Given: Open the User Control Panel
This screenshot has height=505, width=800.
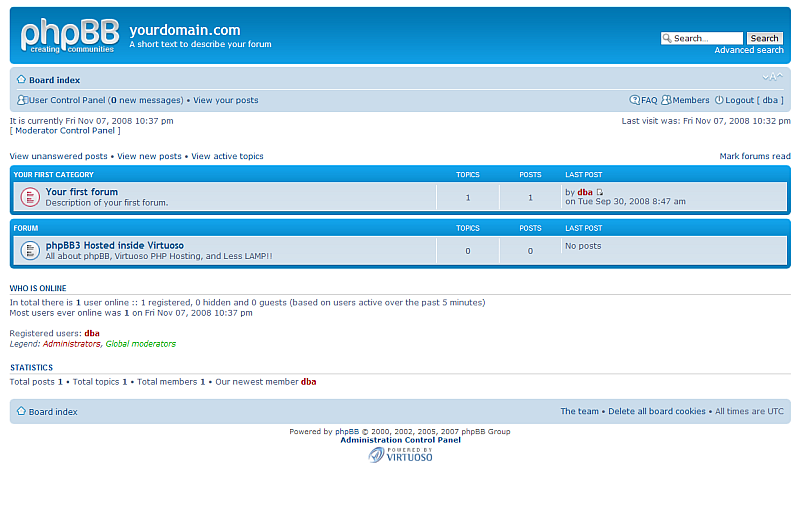Looking at the screenshot, I should 66,100.
